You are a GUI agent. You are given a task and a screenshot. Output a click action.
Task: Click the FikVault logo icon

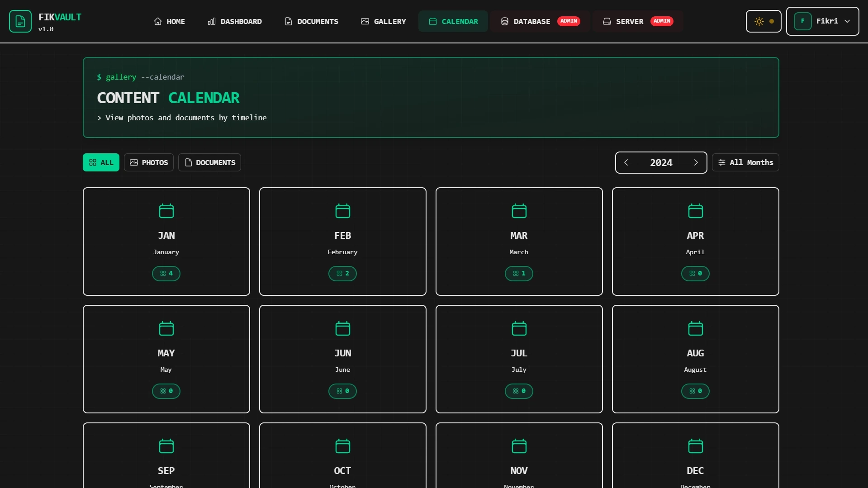[20, 21]
